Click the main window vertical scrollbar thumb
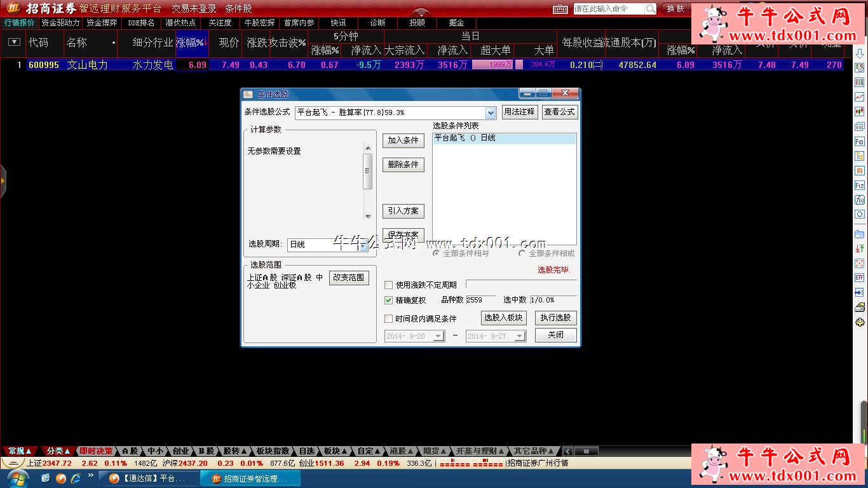This screenshot has width=868, height=488. coord(864,422)
